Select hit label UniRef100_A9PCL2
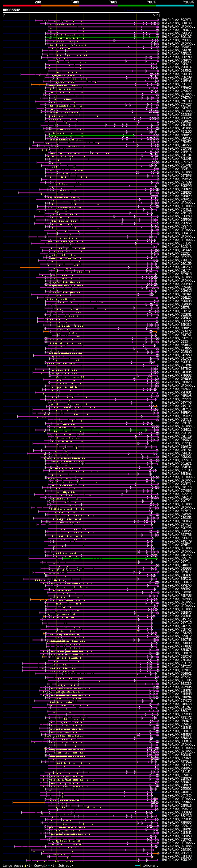 (177, 54)
